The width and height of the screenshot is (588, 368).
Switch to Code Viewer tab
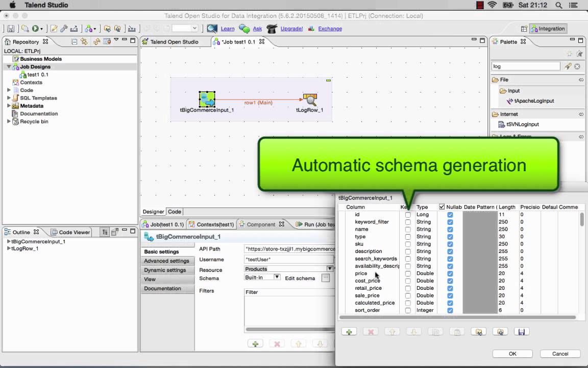pos(70,232)
